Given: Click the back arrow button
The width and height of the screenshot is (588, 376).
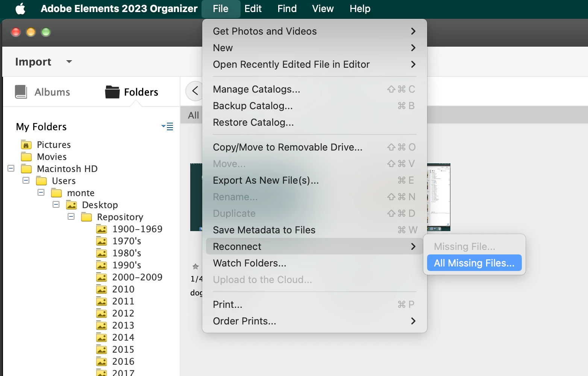Looking at the screenshot, I should 195,91.
